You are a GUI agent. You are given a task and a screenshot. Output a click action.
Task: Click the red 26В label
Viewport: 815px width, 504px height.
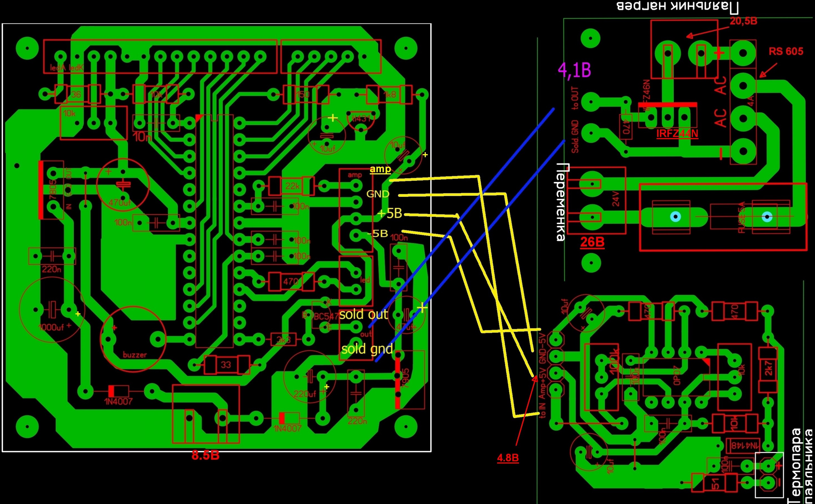[x=592, y=242]
